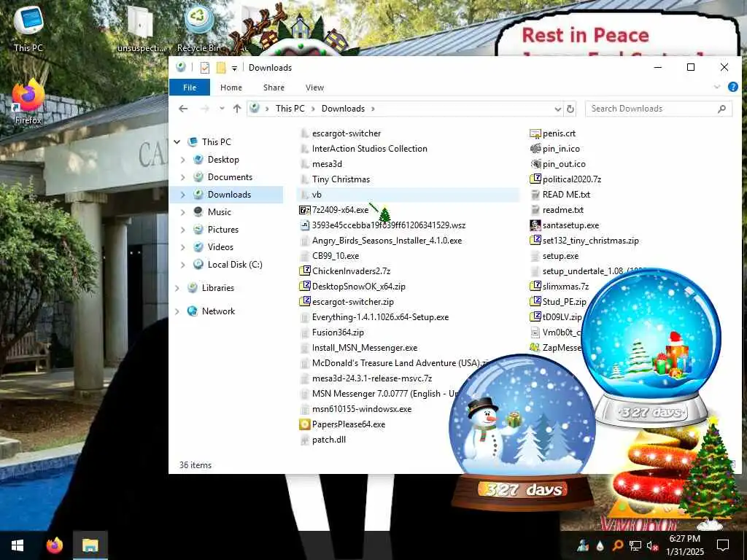This screenshot has width=747, height=560.
Task: Go back with the back arrow
Action: (183, 109)
